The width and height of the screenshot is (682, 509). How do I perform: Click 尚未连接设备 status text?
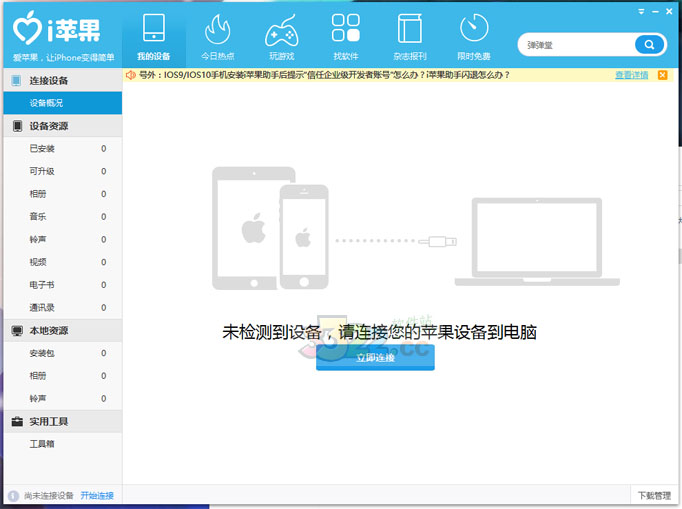point(49,496)
